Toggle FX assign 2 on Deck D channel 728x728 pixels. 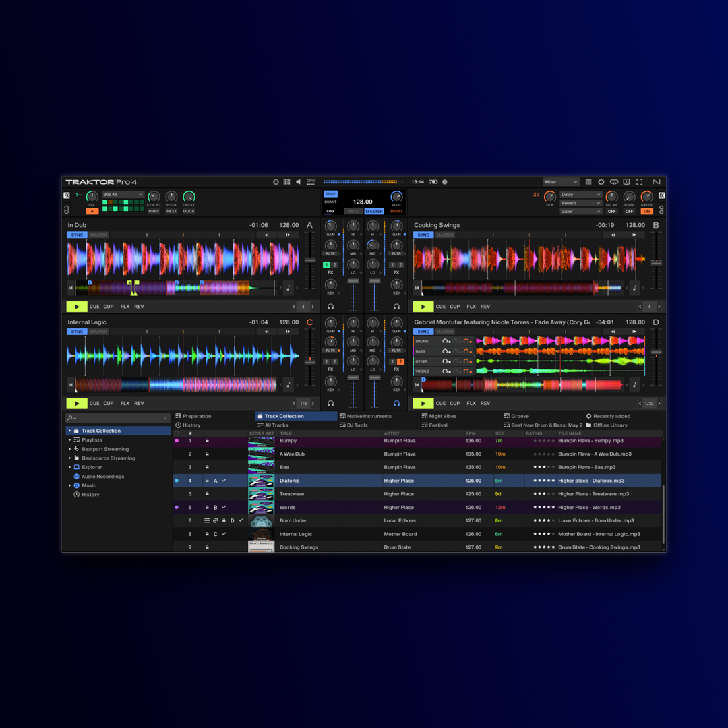pyautogui.click(x=400, y=362)
